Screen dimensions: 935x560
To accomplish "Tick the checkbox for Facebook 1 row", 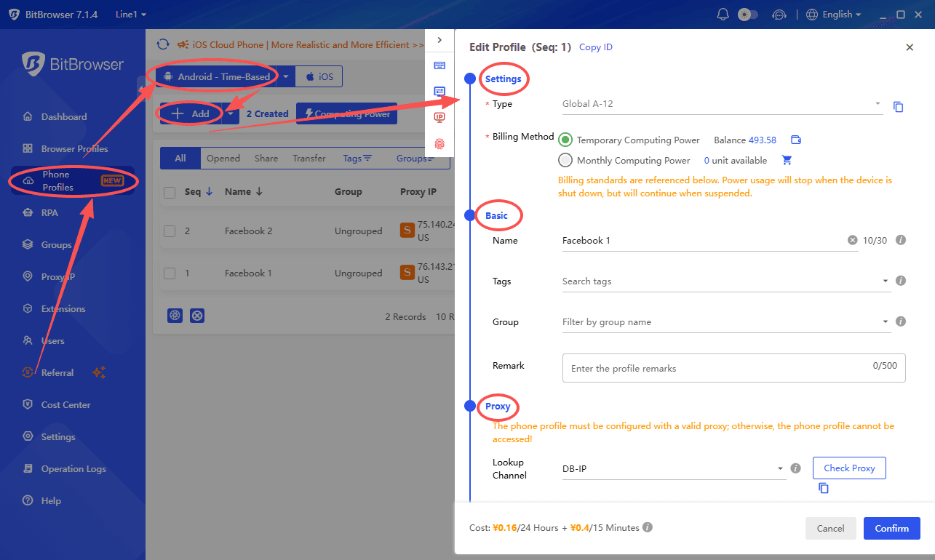I will tap(170, 273).
